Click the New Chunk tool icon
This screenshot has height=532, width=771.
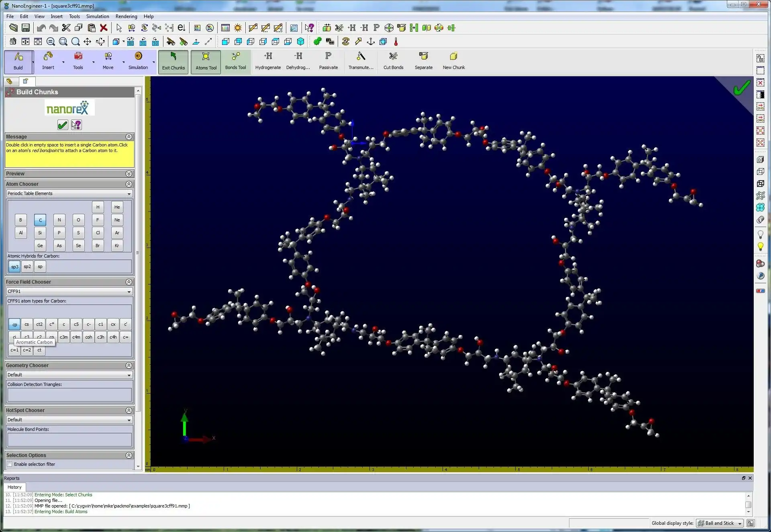(x=454, y=56)
